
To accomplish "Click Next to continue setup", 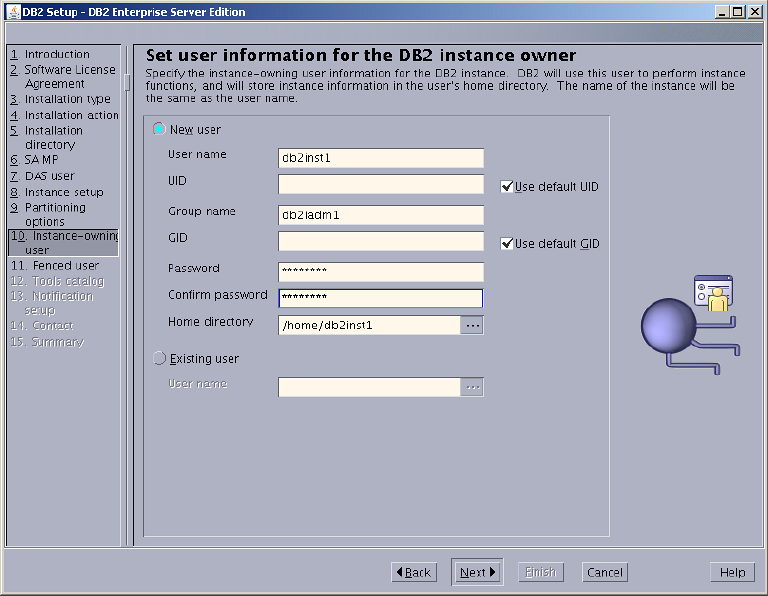I will (477, 572).
